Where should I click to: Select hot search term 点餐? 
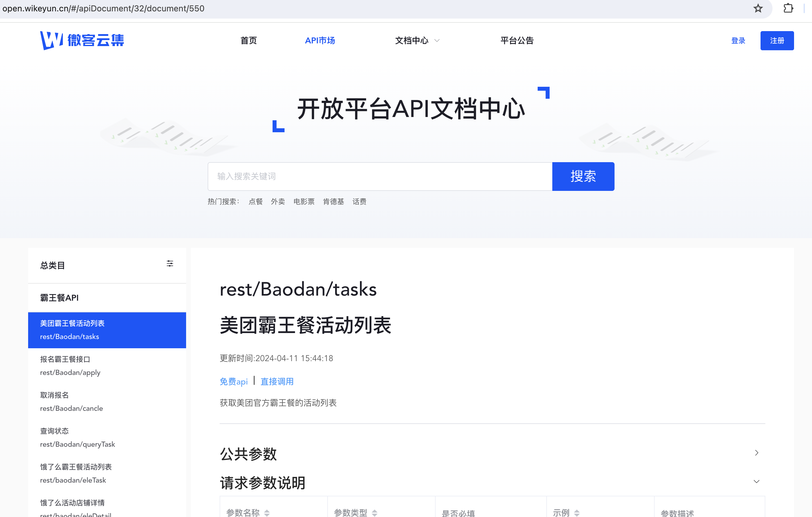click(x=256, y=201)
